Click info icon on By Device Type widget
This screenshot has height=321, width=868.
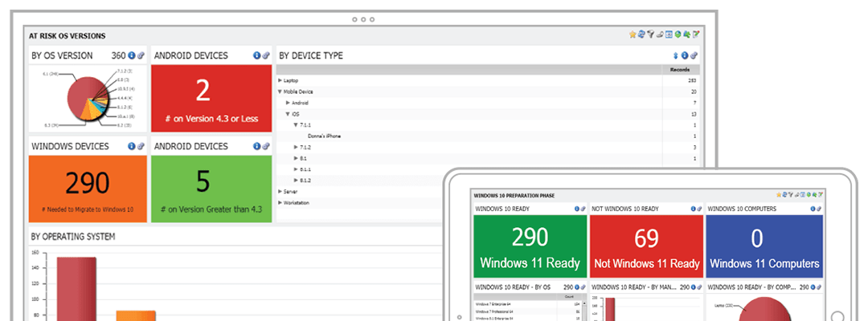coord(685,55)
